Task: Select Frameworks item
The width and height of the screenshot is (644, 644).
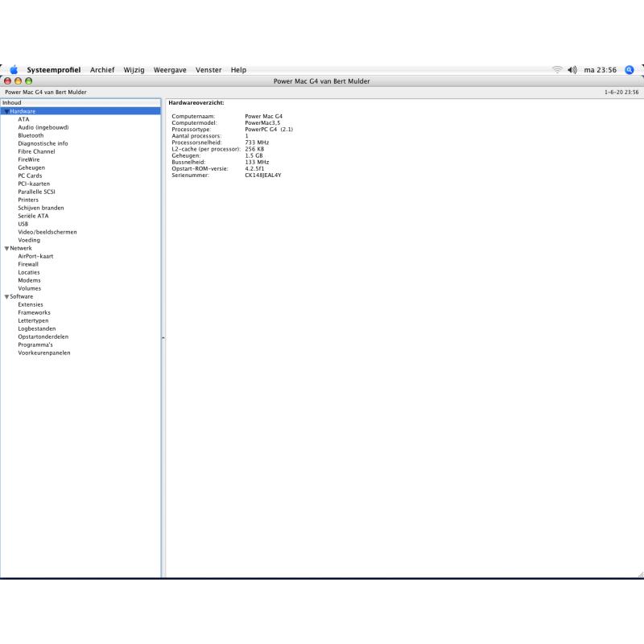Action: pos(34,312)
